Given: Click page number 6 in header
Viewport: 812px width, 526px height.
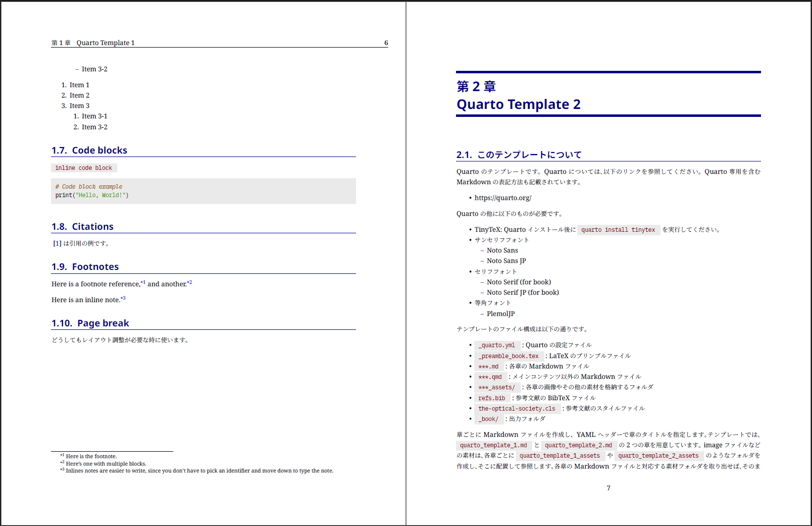Looking at the screenshot, I should [386, 43].
